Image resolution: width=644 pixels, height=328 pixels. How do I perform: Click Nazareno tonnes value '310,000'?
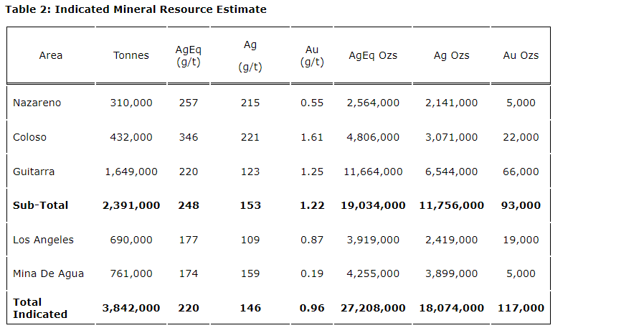[x=131, y=103]
